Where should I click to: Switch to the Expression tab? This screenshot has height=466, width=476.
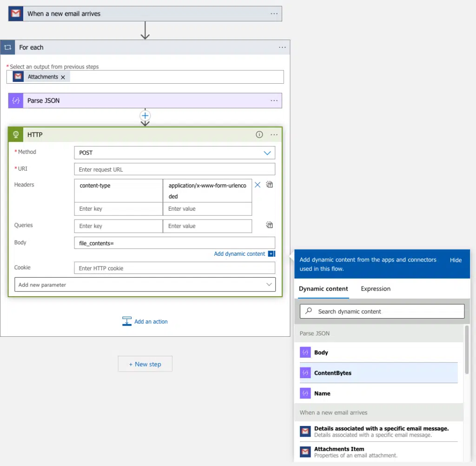point(376,289)
